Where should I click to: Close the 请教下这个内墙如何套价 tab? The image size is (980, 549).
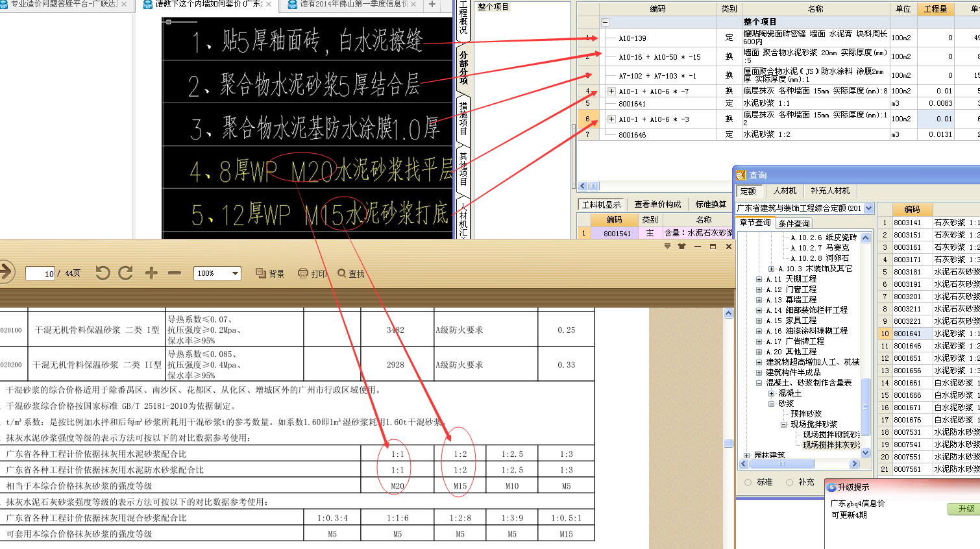(269, 5)
